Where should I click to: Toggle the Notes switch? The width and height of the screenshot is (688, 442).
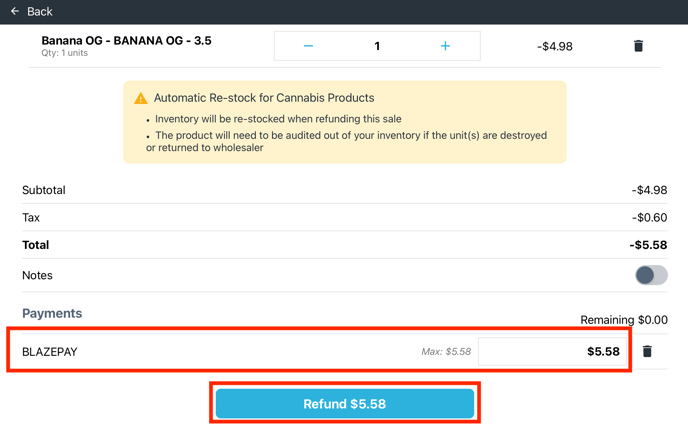pyautogui.click(x=651, y=275)
